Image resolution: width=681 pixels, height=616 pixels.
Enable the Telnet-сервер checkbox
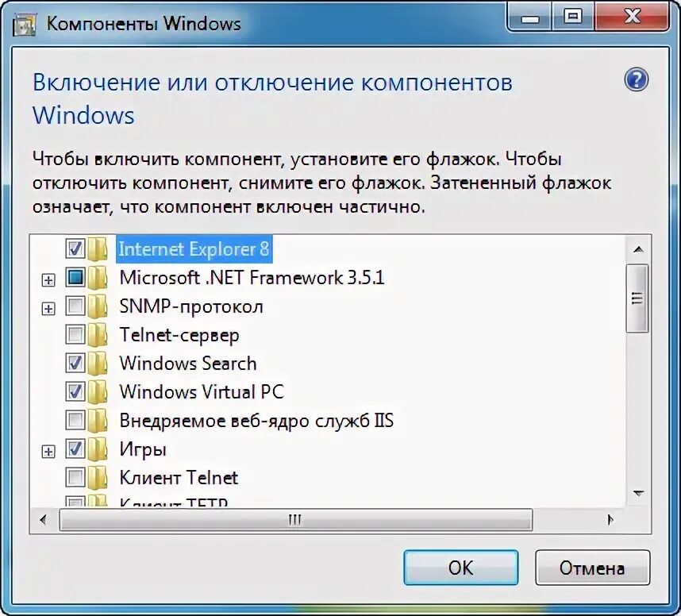pos(75,334)
